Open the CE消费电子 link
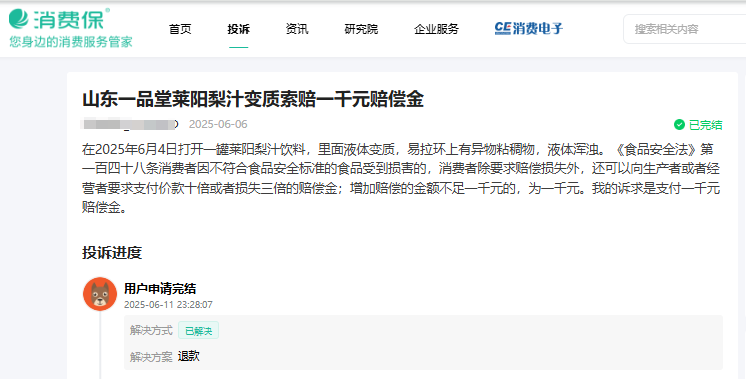 tap(529, 29)
